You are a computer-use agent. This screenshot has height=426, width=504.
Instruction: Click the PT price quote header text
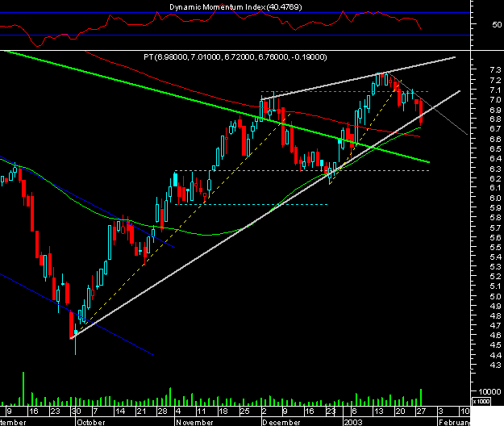point(235,57)
